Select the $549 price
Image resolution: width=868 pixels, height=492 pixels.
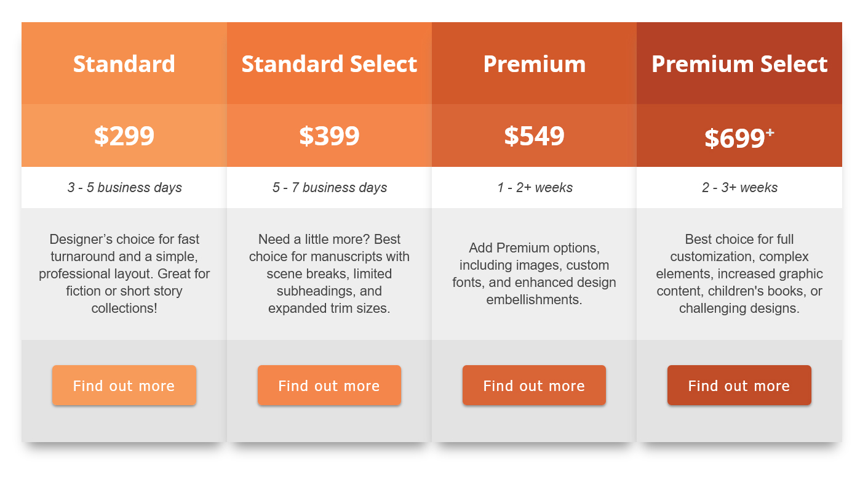click(534, 136)
